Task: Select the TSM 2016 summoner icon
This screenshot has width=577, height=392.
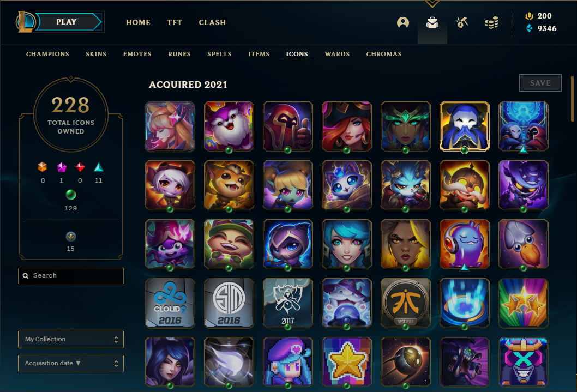Action: tap(229, 303)
